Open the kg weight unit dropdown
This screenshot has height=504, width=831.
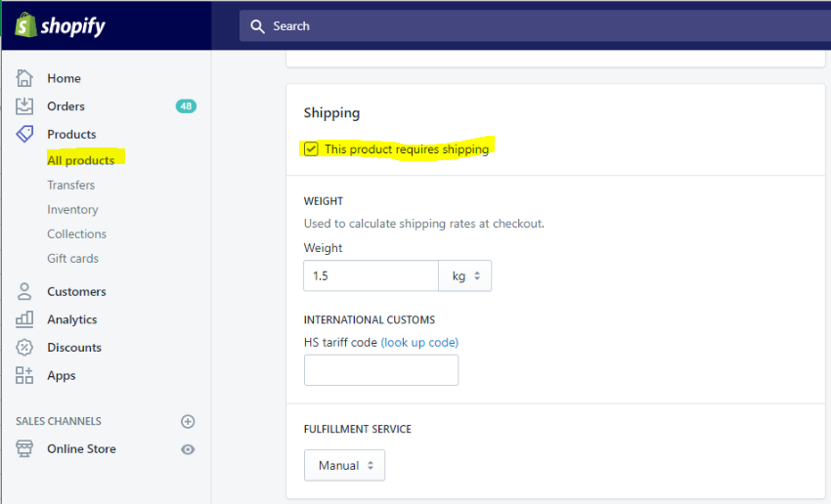[x=464, y=275]
